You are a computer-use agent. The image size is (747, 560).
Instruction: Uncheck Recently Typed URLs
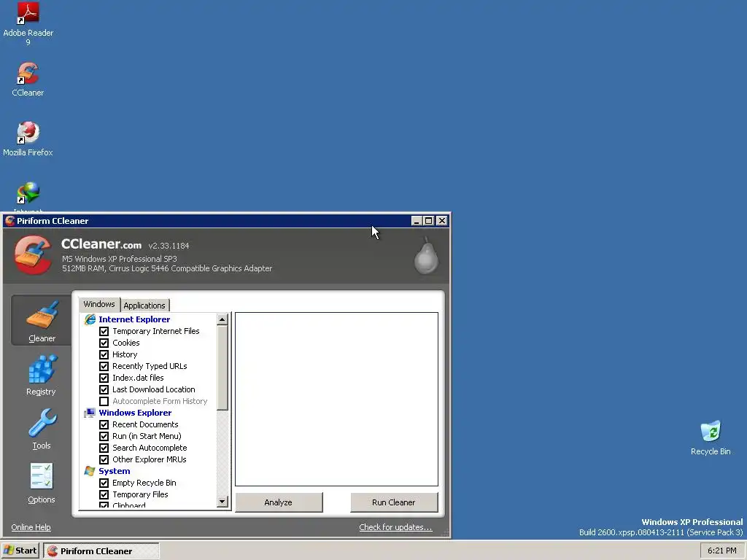pyautogui.click(x=104, y=366)
